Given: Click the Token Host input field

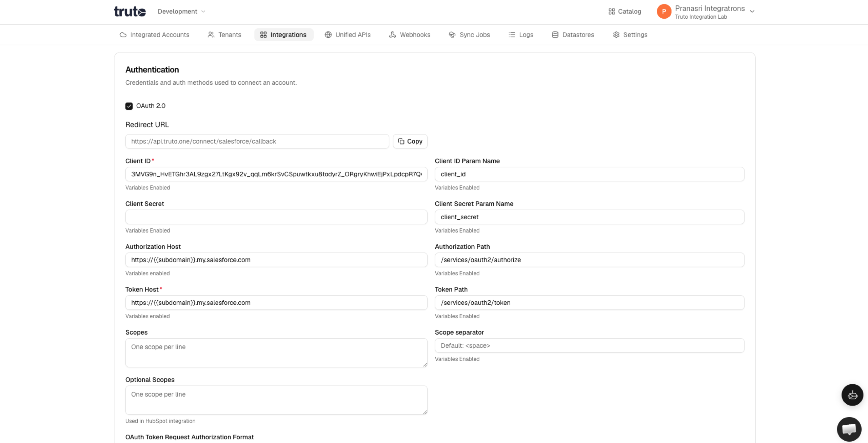Looking at the screenshot, I should (276, 303).
